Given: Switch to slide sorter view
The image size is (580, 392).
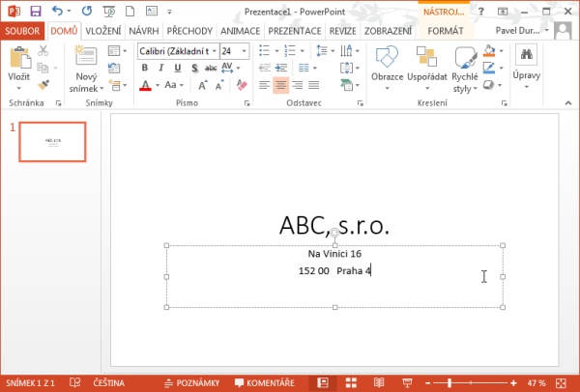Looking at the screenshot, I should pos(351,382).
